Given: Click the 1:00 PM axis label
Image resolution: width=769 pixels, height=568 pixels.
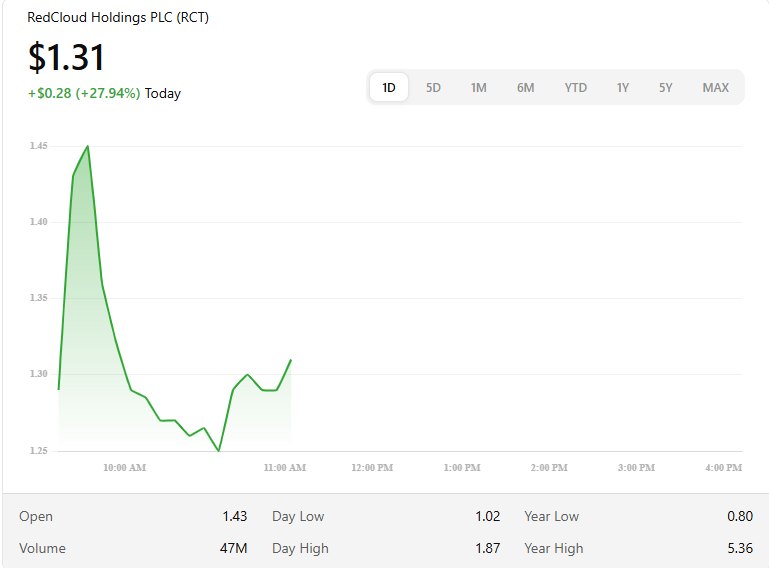Looking at the screenshot, I should coord(462,467).
